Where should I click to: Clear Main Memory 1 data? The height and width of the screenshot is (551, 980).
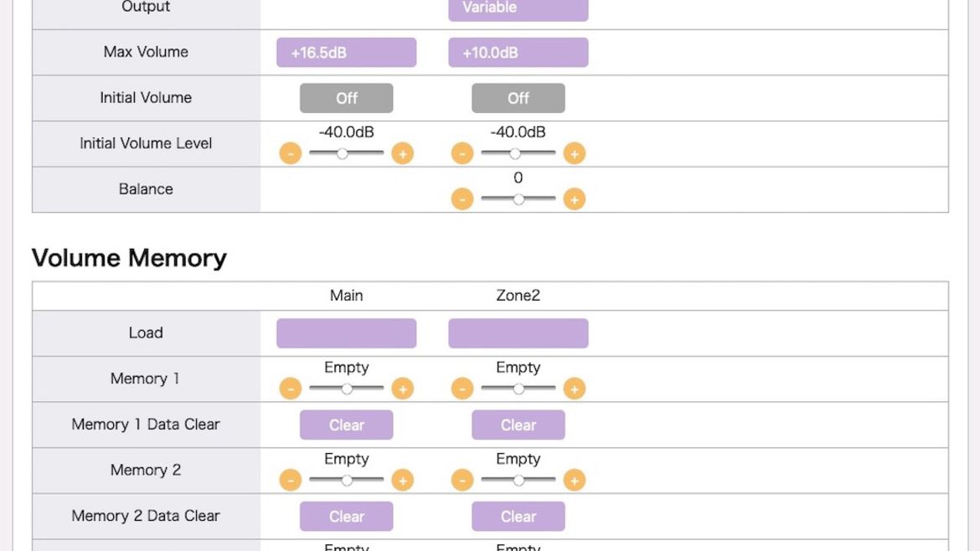coord(346,425)
